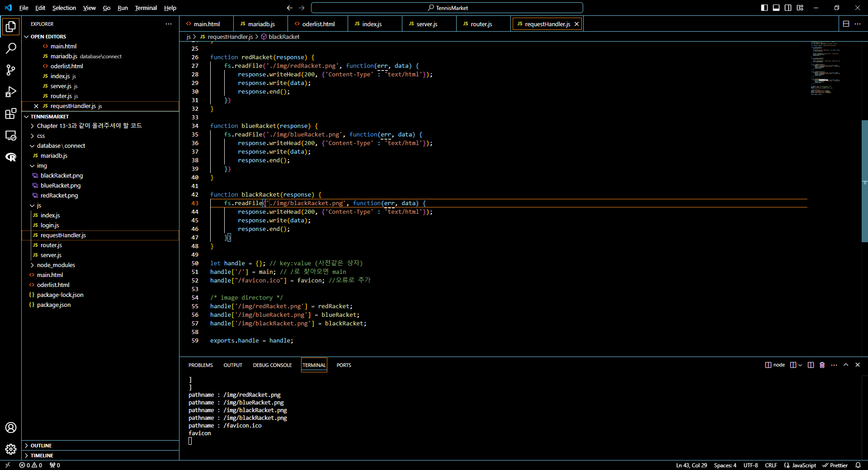
Task: Change indentation via Spaces: 4
Action: pyautogui.click(x=725, y=465)
